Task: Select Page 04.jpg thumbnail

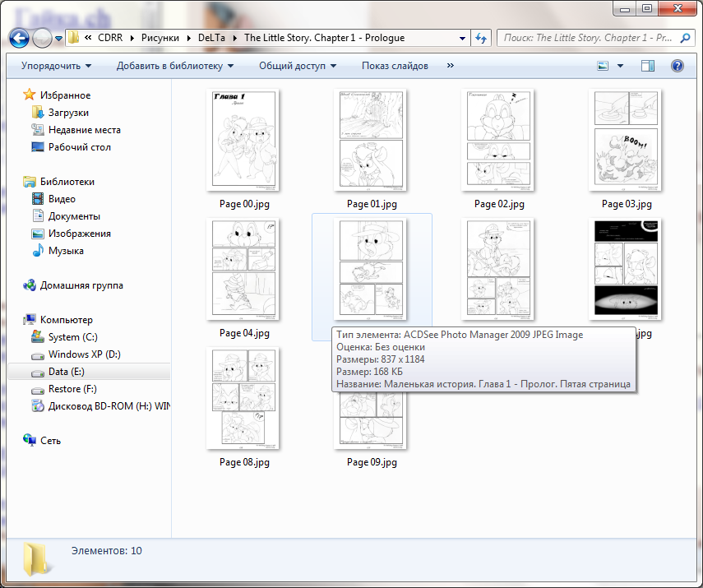Action: pyautogui.click(x=243, y=269)
